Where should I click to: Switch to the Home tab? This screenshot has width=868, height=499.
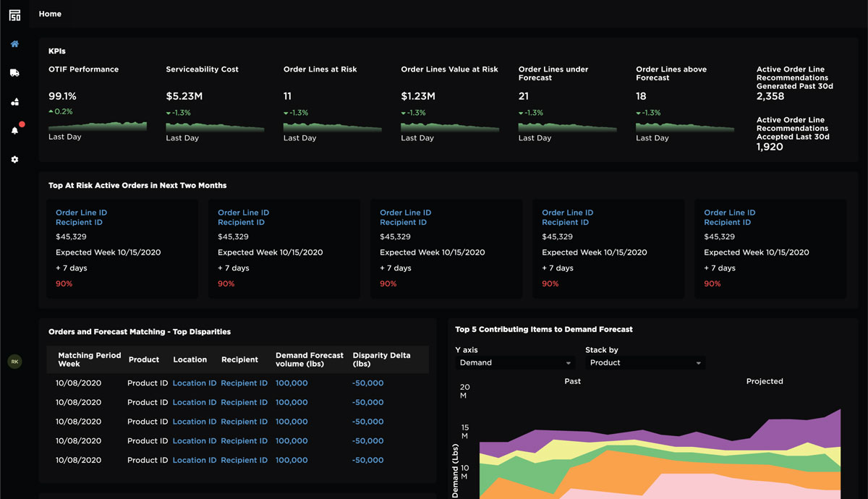49,14
